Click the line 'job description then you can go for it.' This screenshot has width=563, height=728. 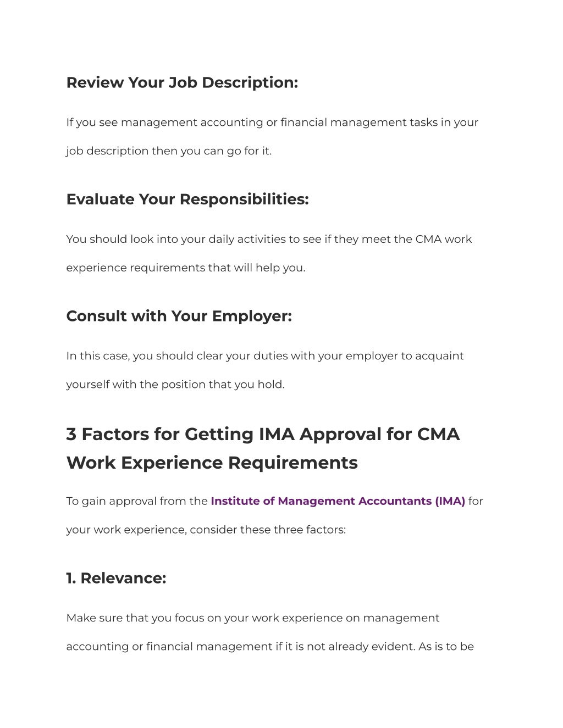click(x=169, y=151)
